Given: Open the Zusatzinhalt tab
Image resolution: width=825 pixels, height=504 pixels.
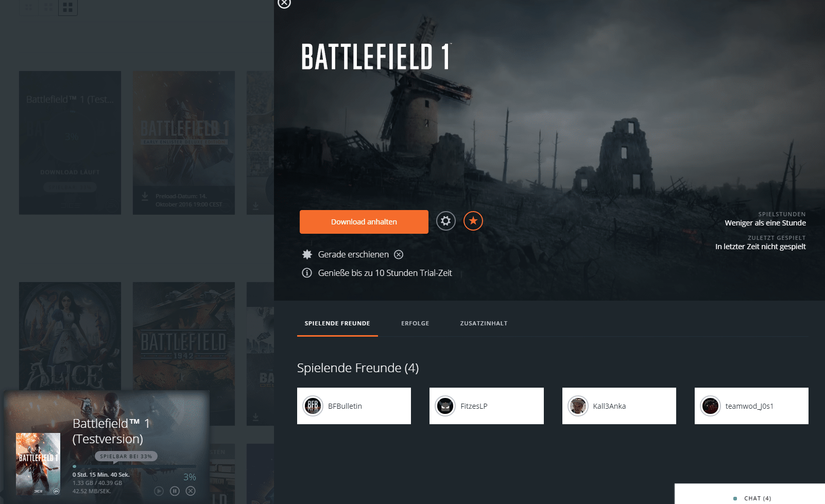Looking at the screenshot, I should click(x=484, y=323).
